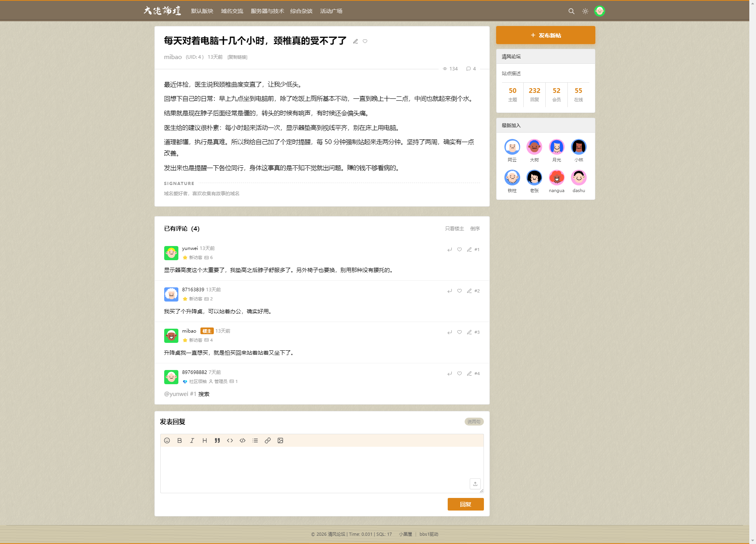
Task: Insert inline code in reply editor
Action: tap(230, 440)
